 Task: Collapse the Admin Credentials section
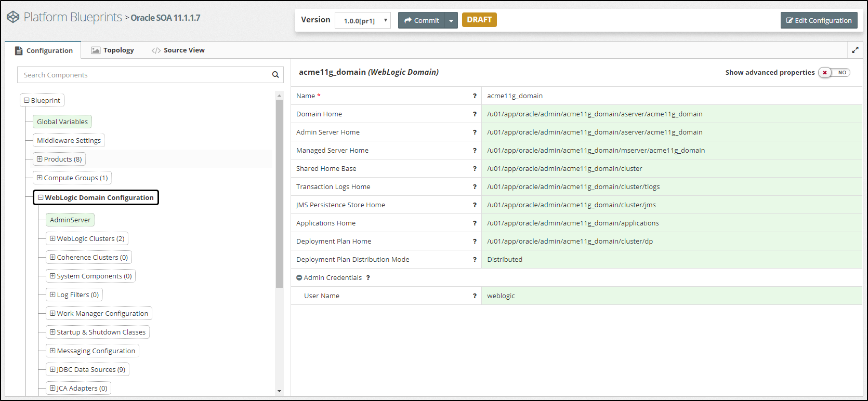pyautogui.click(x=299, y=278)
